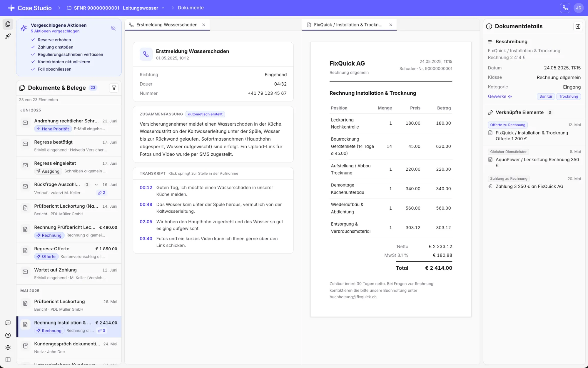588x368 pixels.
Task: Jump to transcript timestamp 03:40
Action: pos(146,239)
